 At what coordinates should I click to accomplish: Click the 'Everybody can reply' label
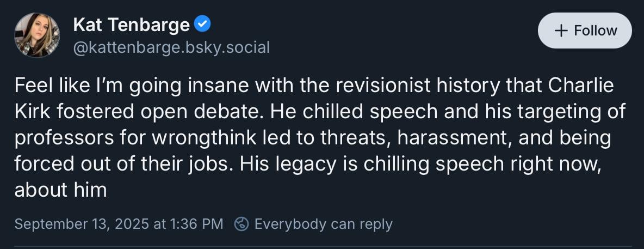coord(323,224)
